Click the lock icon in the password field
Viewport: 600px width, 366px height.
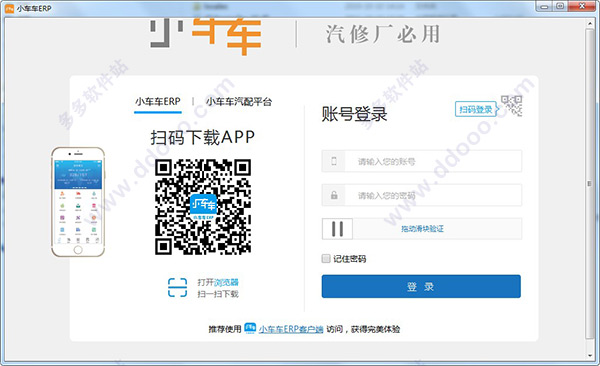coord(334,195)
